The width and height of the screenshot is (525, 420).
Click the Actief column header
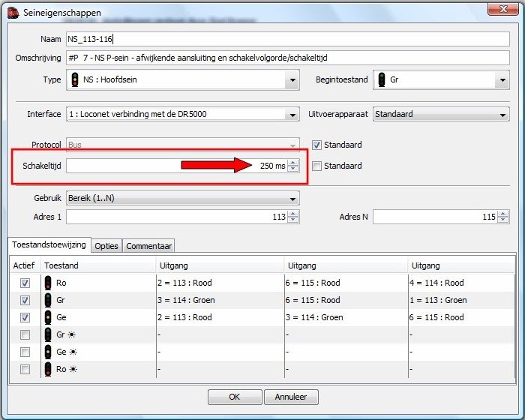[x=24, y=265]
